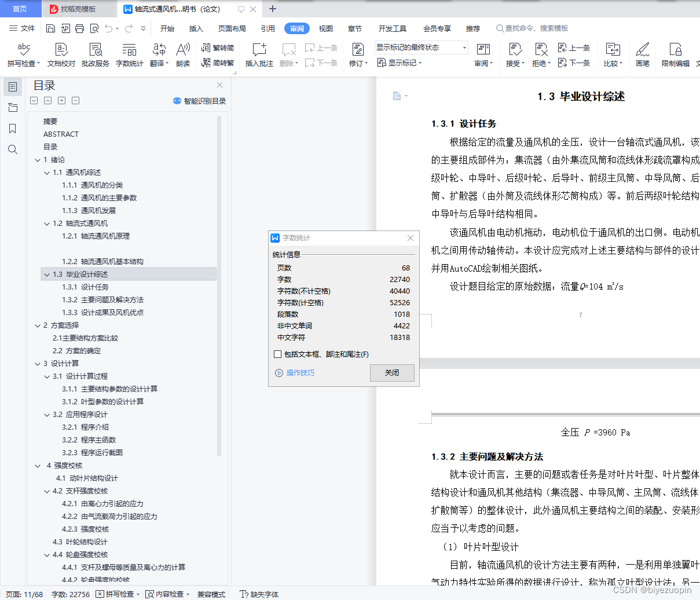Select outline entry 3.2.3 程序运行截图
Viewport: 700px width, 600px height.
click(x=93, y=453)
